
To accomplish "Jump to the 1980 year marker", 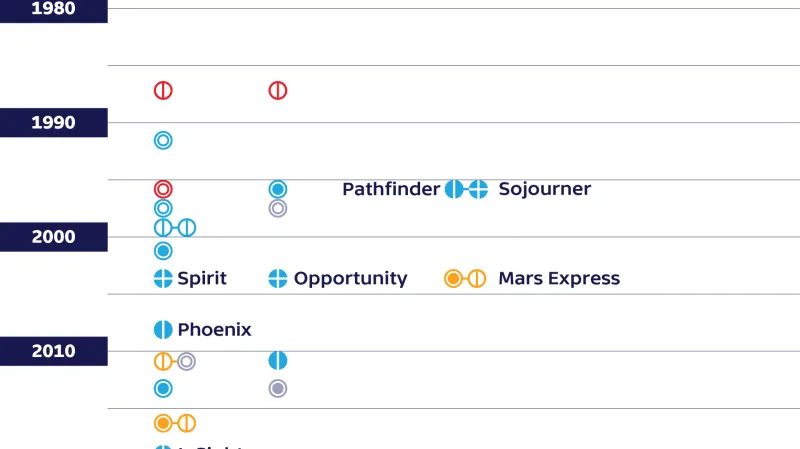I will coord(53,9).
